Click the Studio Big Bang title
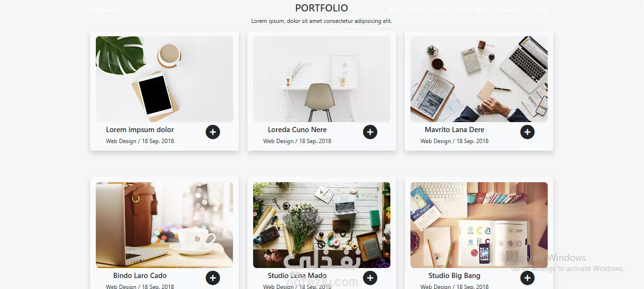Screen dimensions: 644x289 click(x=454, y=276)
